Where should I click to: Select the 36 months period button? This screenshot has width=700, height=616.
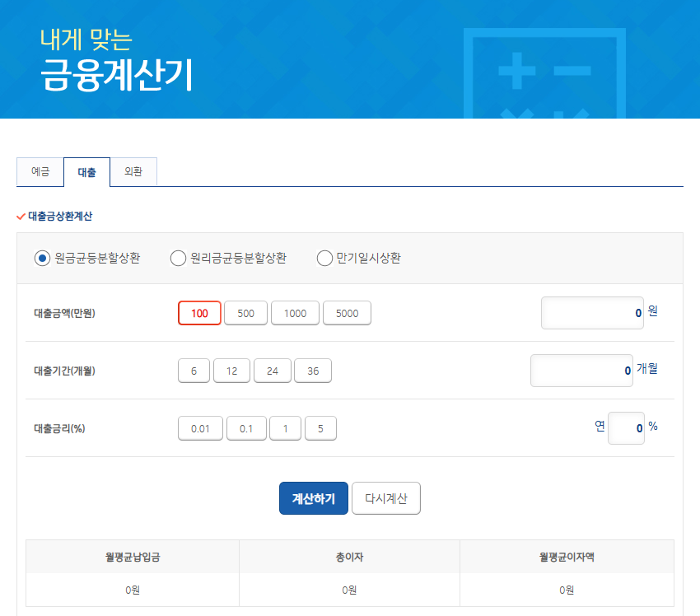pyautogui.click(x=313, y=371)
